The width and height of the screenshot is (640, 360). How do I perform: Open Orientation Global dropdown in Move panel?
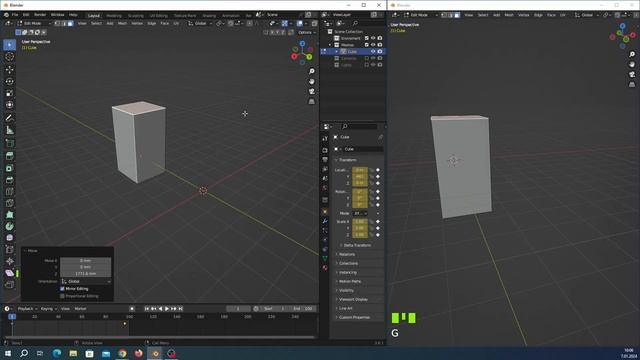pos(86,282)
